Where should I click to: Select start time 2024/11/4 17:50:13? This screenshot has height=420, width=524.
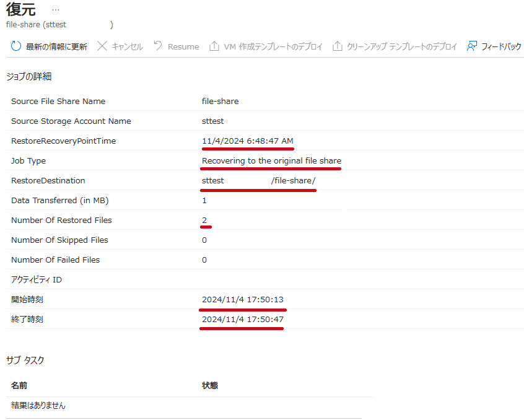coord(243,300)
